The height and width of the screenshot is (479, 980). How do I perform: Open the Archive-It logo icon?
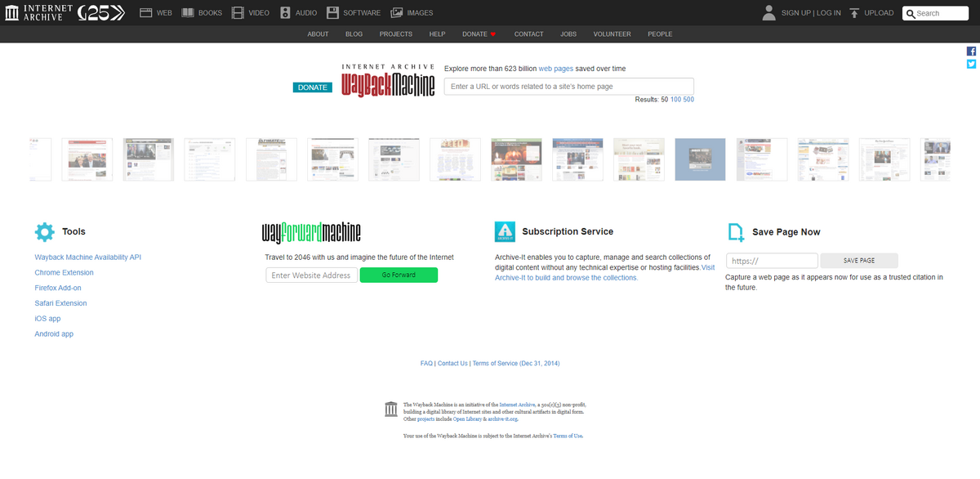pyautogui.click(x=505, y=231)
